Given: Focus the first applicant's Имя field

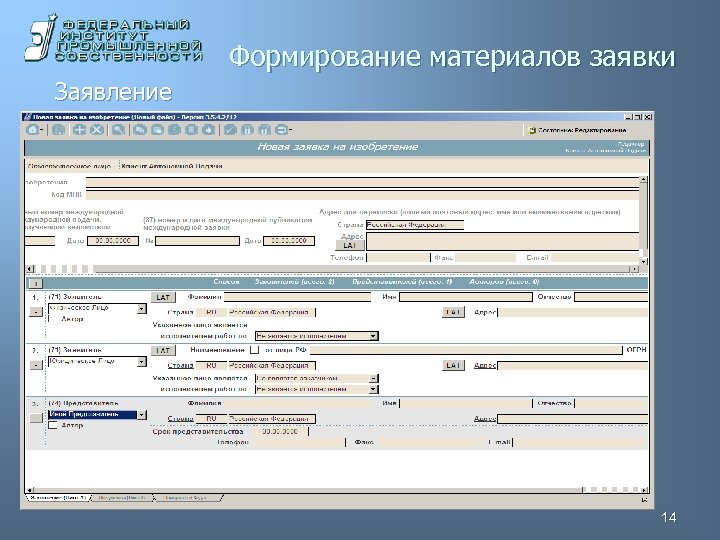Looking at the screenshot, I should 466,298.
